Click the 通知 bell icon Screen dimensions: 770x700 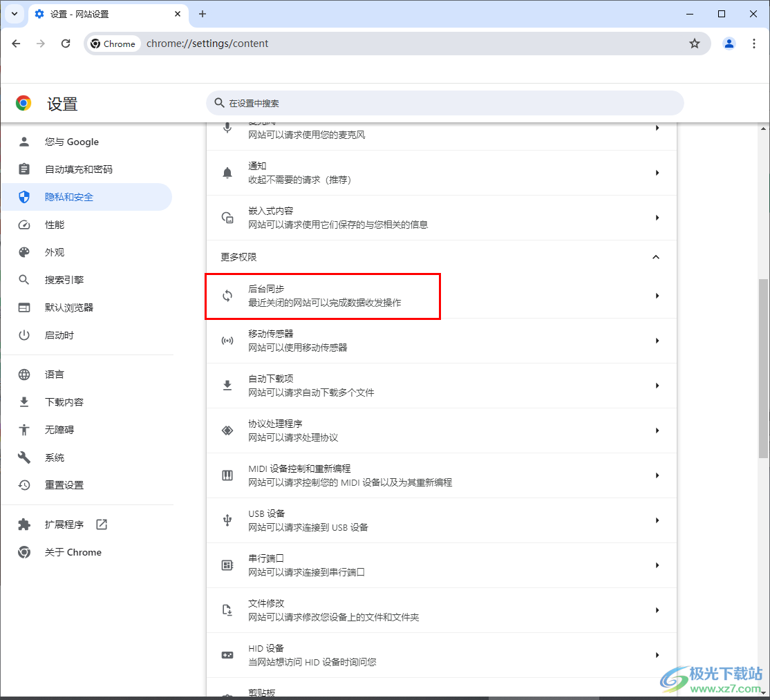(x=227, y=173)
